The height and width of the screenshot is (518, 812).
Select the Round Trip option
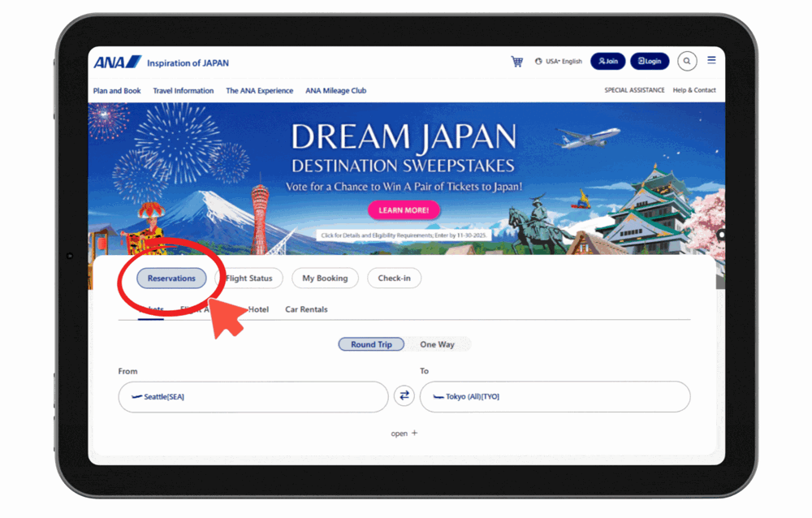(371, 344)
